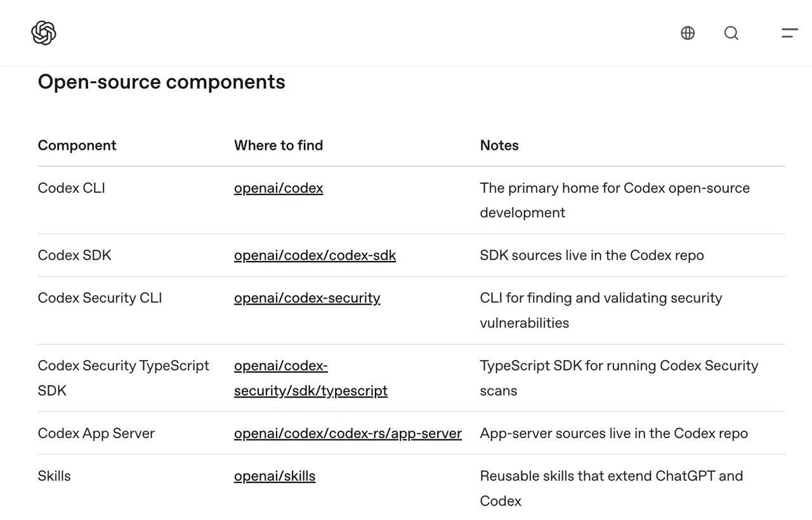Open the openai/codex repository link
The image size is (812, 520).
pos(278,188)
